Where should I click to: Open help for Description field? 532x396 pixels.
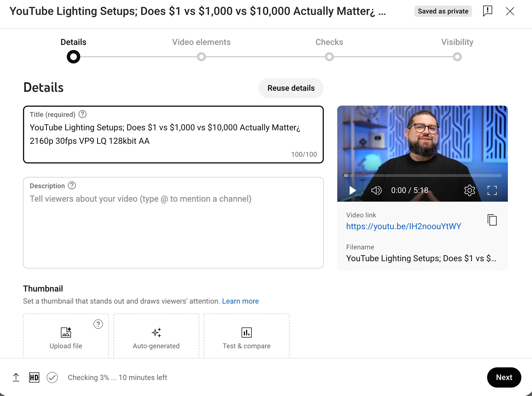pos(72,186)
